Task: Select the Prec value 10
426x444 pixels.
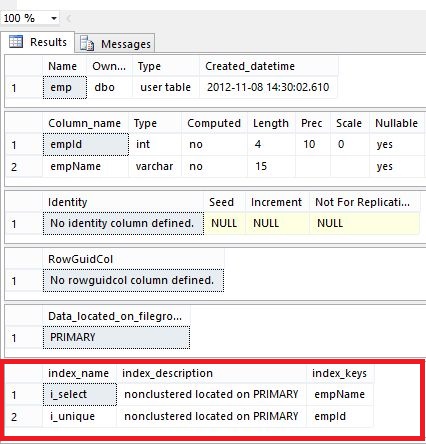Action: coord(313,144)
